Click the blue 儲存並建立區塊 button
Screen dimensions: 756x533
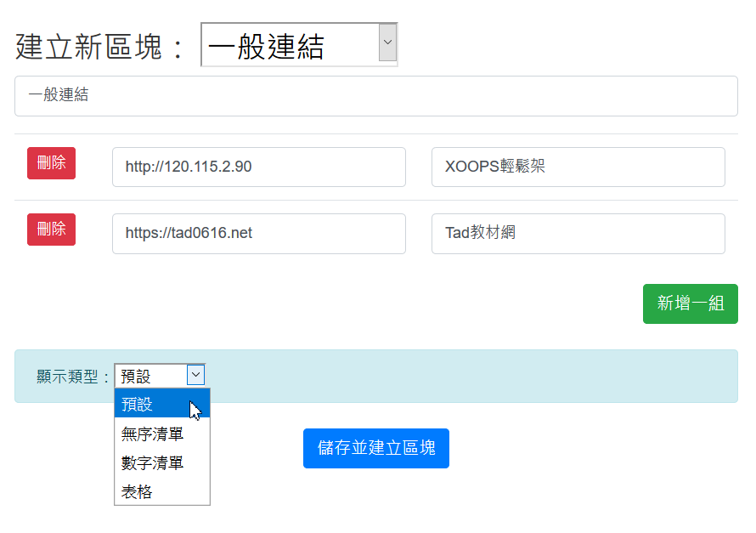tap(375, 448)
